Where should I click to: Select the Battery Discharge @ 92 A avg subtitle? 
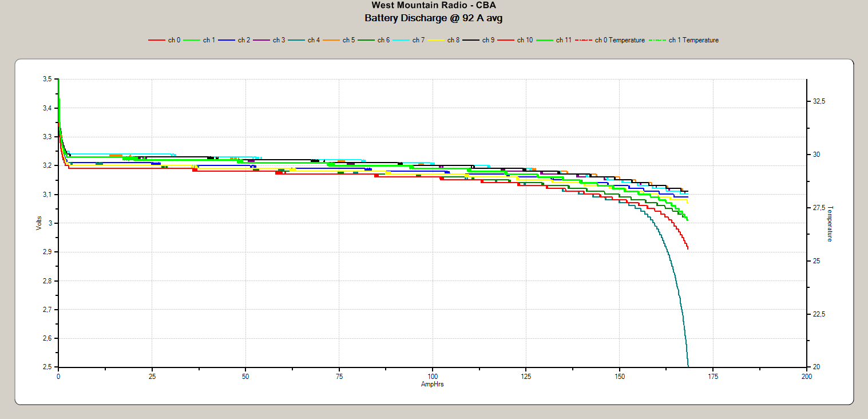point(434,18)
